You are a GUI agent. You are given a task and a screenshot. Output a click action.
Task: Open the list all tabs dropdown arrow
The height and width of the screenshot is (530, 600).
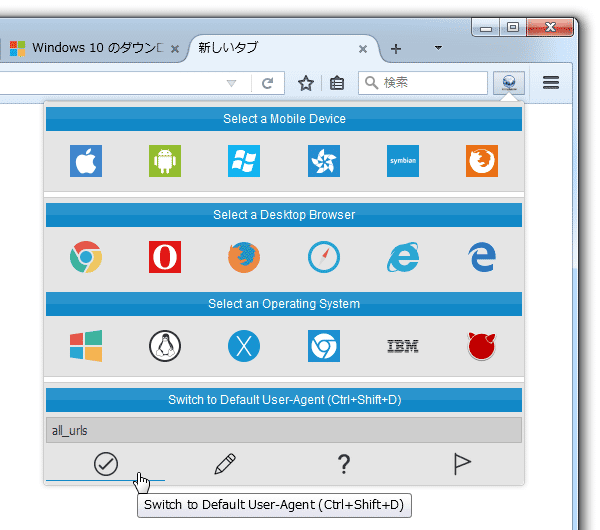439,48
